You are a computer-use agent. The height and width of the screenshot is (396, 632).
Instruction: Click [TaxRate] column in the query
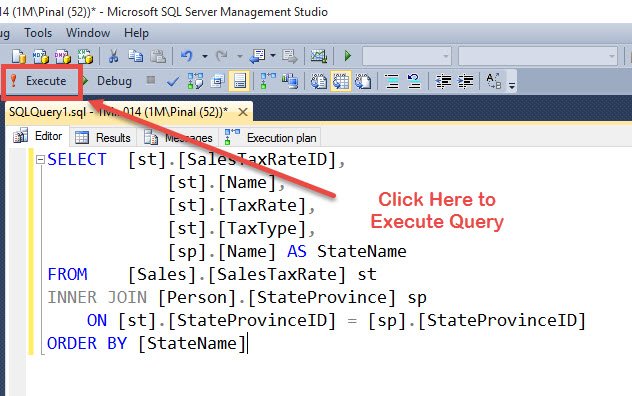(262, 205)
